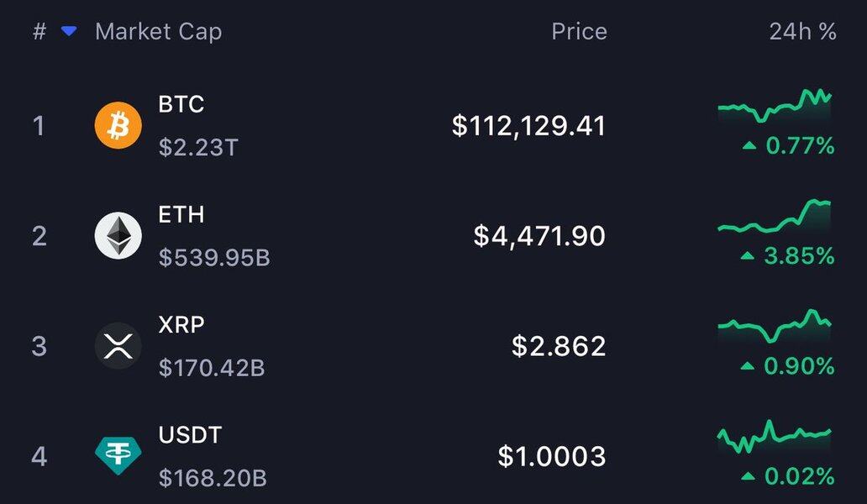Sort by 24h % column header
Image resolution: width=867 pixels, height=504 pixels.
tap(802, 32)
